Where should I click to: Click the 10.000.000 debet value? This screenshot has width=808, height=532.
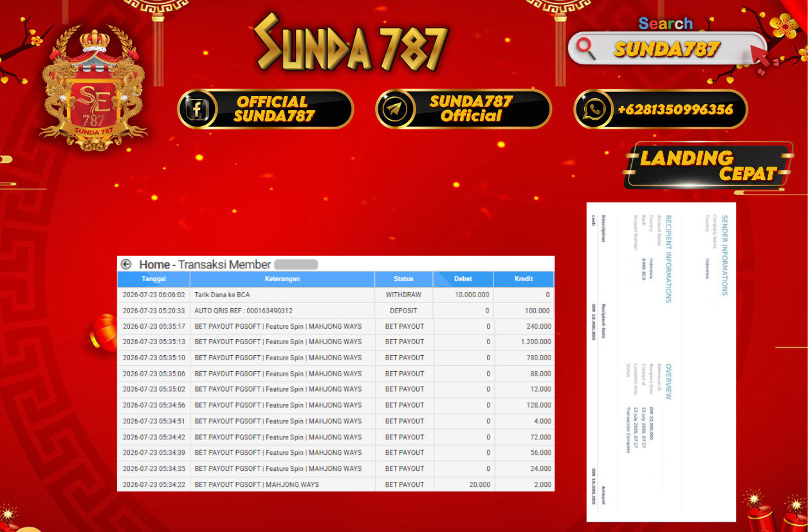click(472, 295)
